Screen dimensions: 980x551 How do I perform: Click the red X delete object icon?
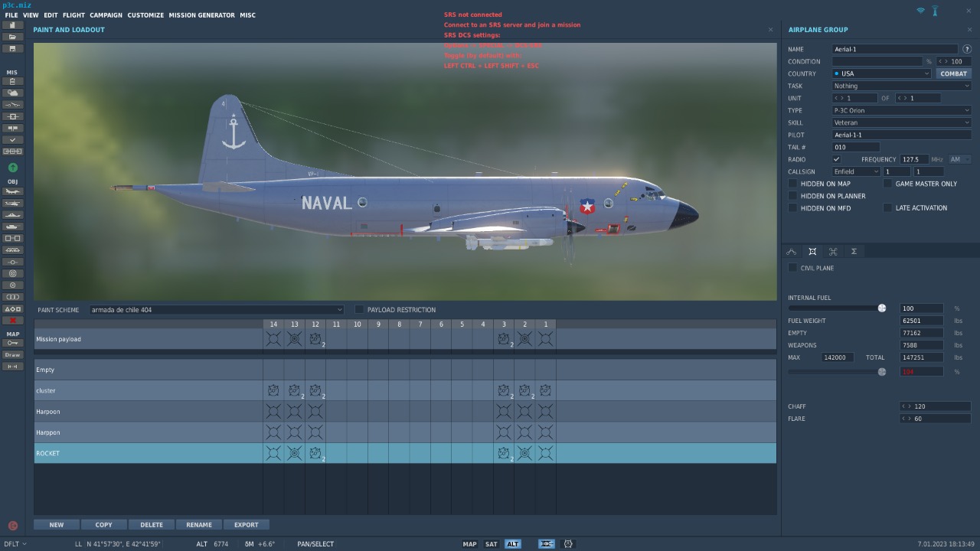pos(12,321)
